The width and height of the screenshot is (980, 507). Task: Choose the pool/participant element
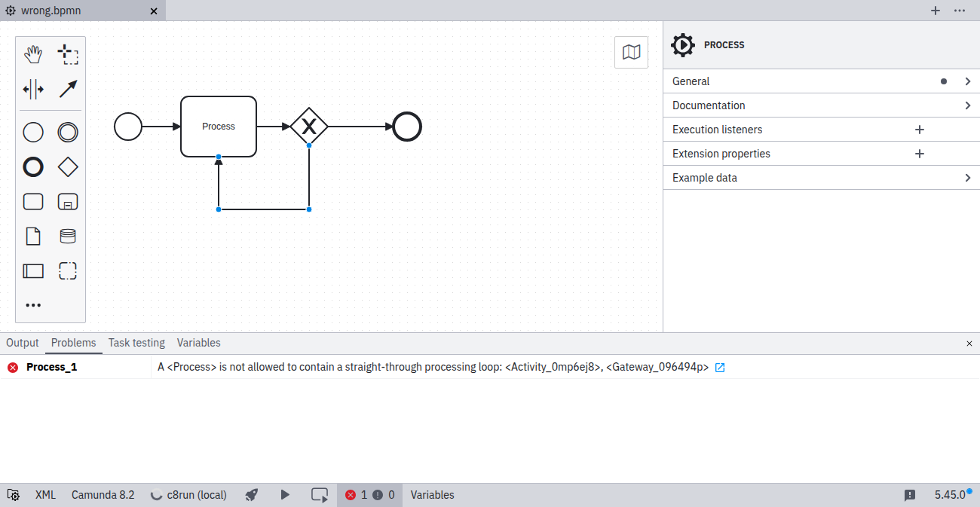tap(33, 270)
